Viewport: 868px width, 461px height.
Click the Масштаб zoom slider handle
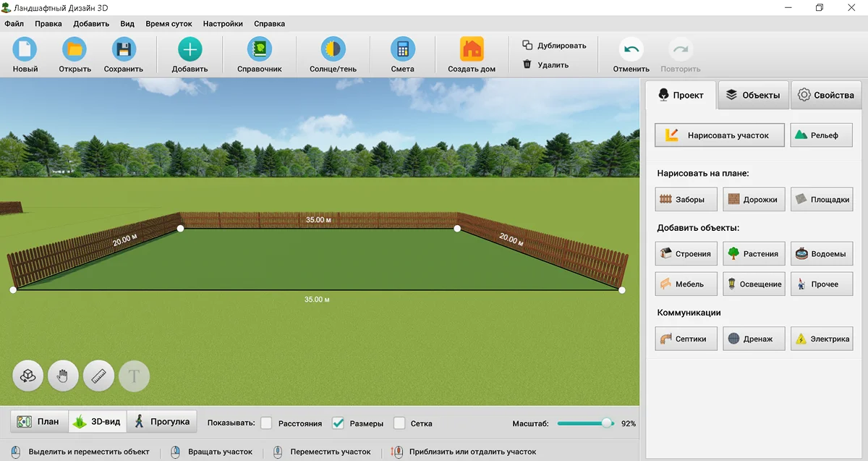607,423
